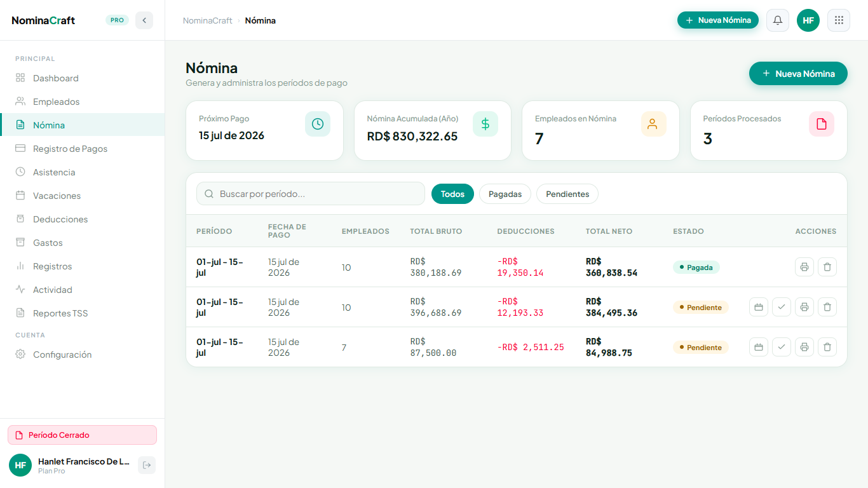Click the large Nueva Nómina button
The height and width of the screenshot is (488, 868).
tap(798, 74)
